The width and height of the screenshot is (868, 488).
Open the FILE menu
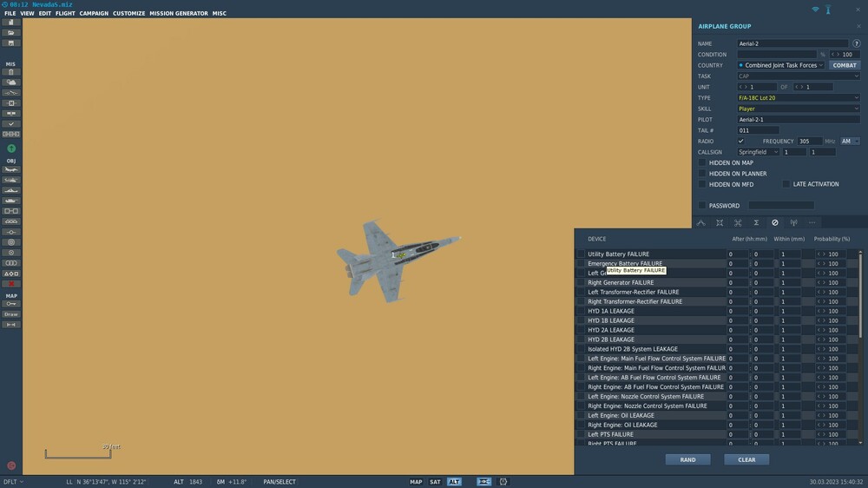(x=10, y=13)
